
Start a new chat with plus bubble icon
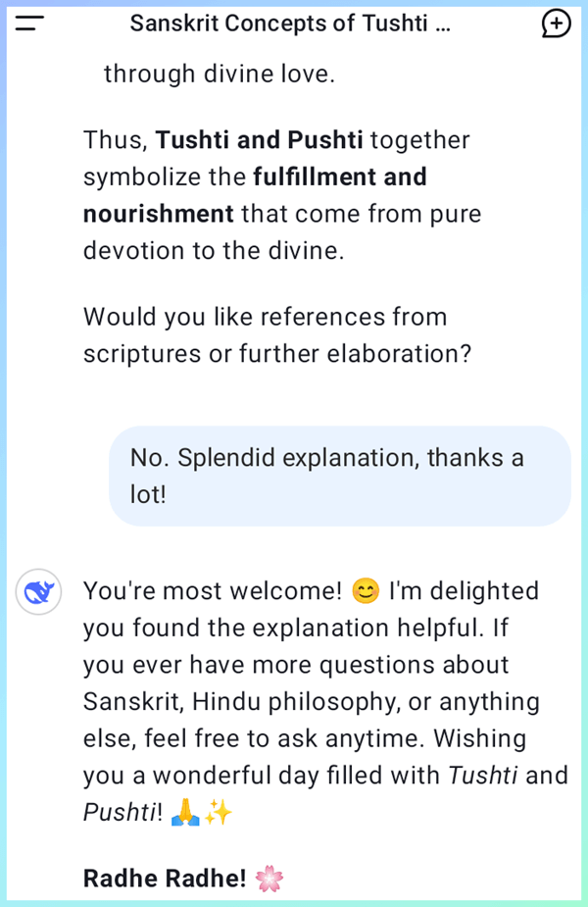pyautogui.click(x=556, y=24)
